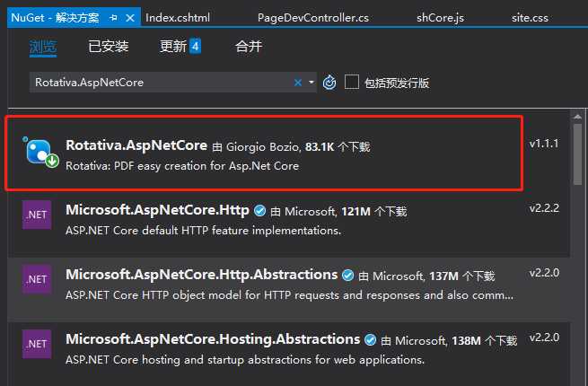The image size is (588, 386).
Task: Click v2.2.0 of Hosting.Abstractions row
Action: (544, 338)
